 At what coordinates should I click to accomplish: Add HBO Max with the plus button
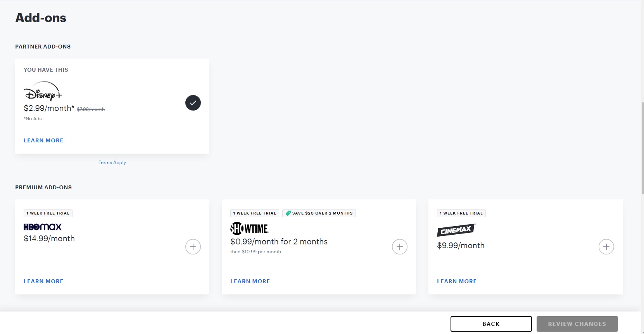[x=193, y=247]
